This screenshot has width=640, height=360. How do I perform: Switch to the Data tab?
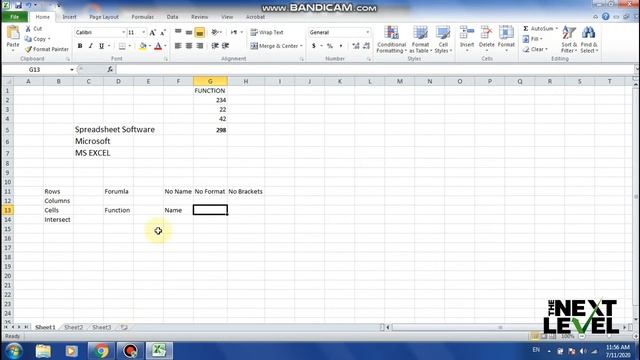tap(172, 17)
